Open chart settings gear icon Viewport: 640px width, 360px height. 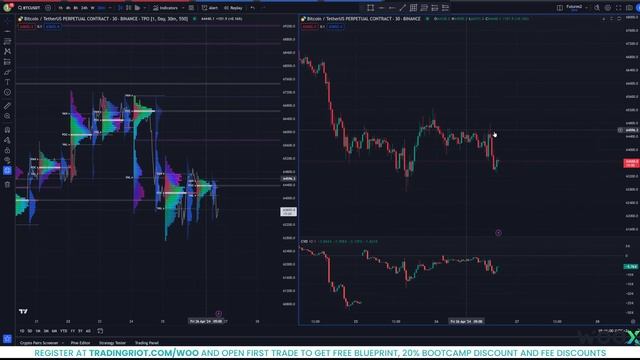[x=608, y=8]
